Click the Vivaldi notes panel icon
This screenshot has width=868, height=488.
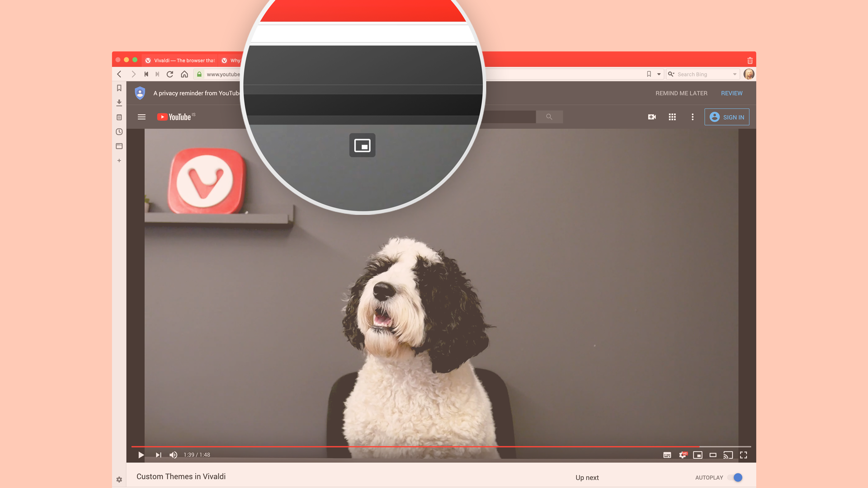pos(119,117)
